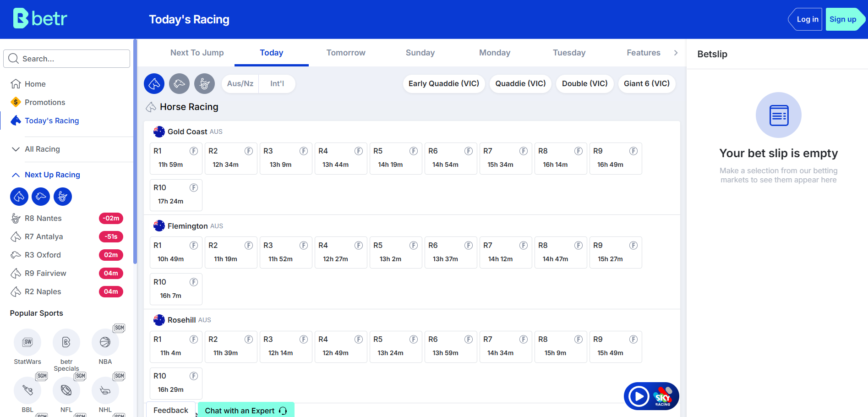Viewport: 868px width, 417px height.
Task: Open R8 Nantes next-up race
Action: pyautogui.click(x=67, y=219)
